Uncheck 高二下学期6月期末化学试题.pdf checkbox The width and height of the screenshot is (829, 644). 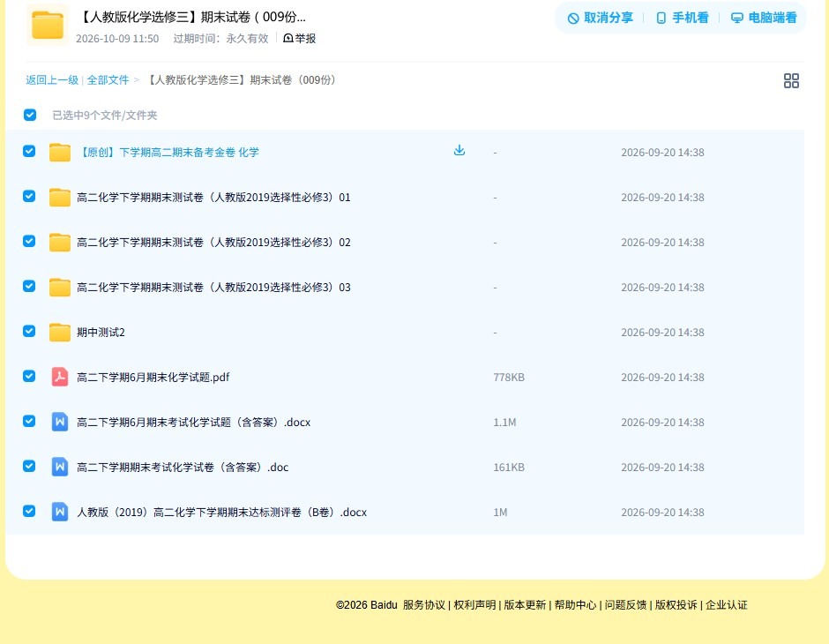click(x=29, y=376)
